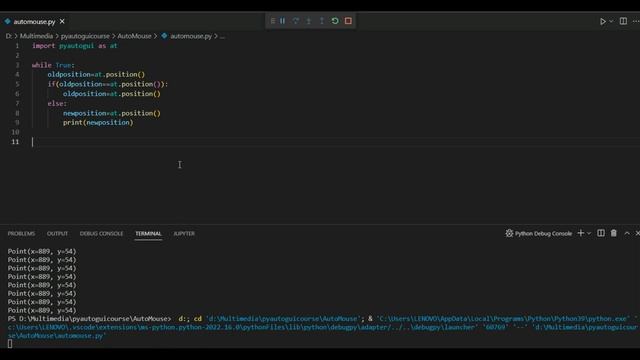
Task: Click the 'else:' code line
Action: point(57,103)
